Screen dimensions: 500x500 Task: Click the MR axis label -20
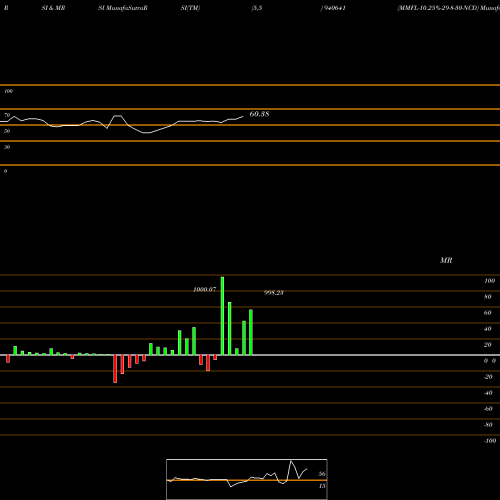tap(488, 377)
